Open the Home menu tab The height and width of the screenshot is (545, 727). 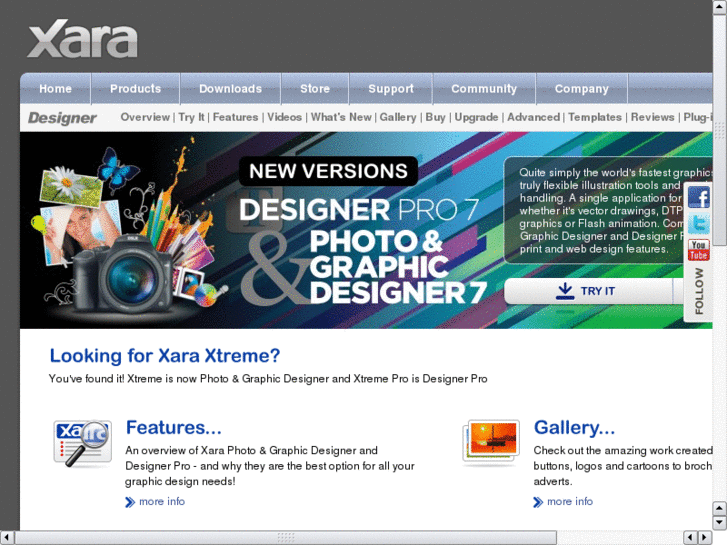(55, 89)
